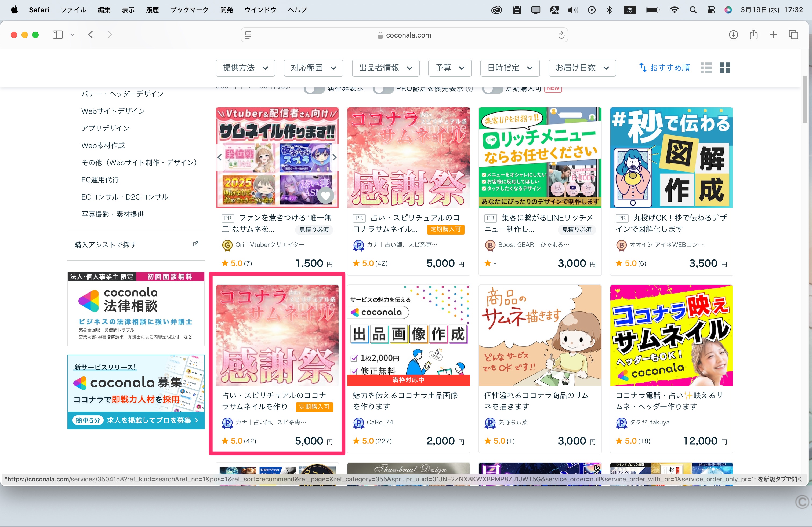
Task: Toggle the 定期購入可 switch
Action: 492,90
